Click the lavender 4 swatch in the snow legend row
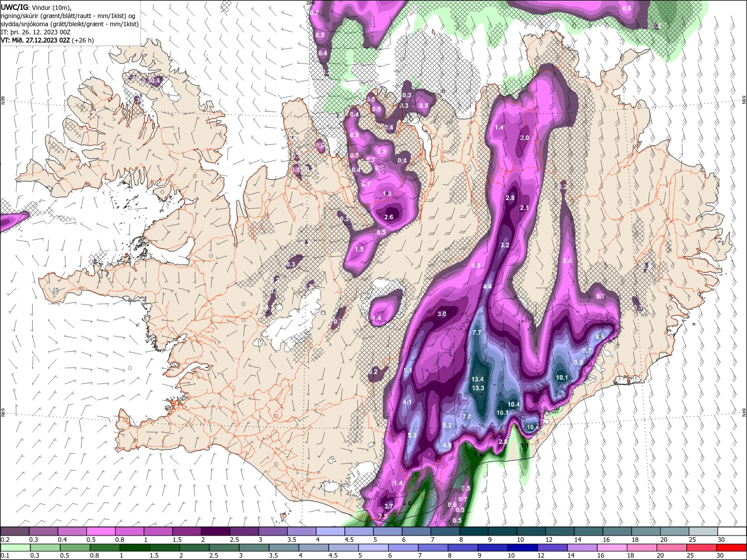Screen dimensions: 747x560 point(330,531)
